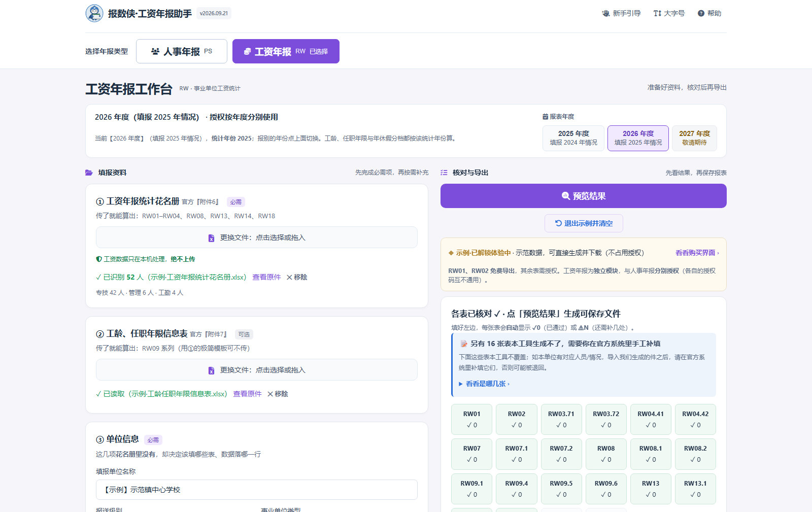
Task: Open 新手引导 guide
Action: click(x=621, y=13)
